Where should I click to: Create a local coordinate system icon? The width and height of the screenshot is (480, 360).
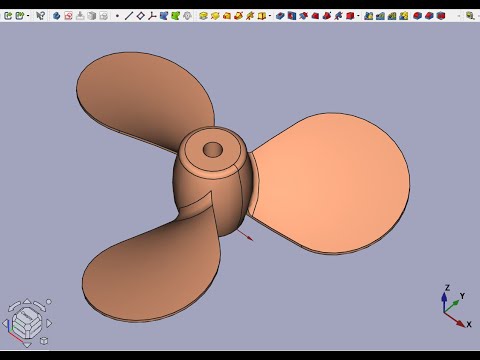click(152, 15)
